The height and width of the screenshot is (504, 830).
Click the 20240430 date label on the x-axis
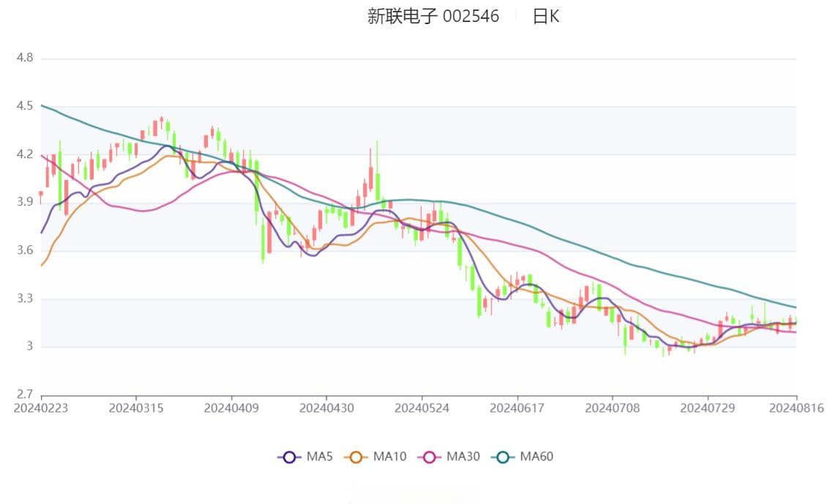(326, 408)
